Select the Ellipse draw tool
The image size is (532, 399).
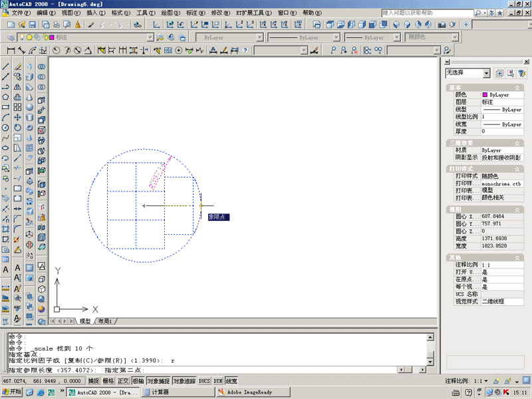5,148
